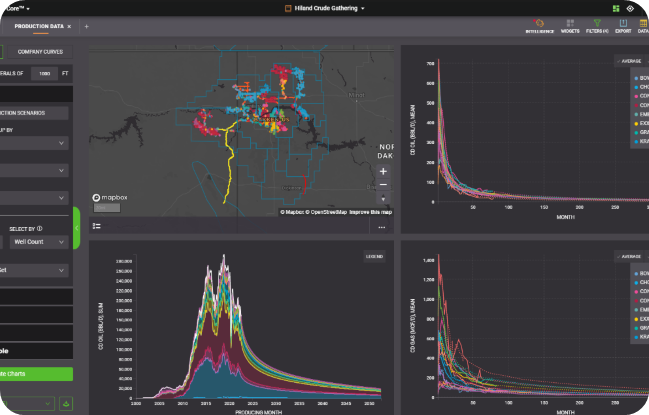Collapse the left sidebar with green handle

tap(77, 229)
